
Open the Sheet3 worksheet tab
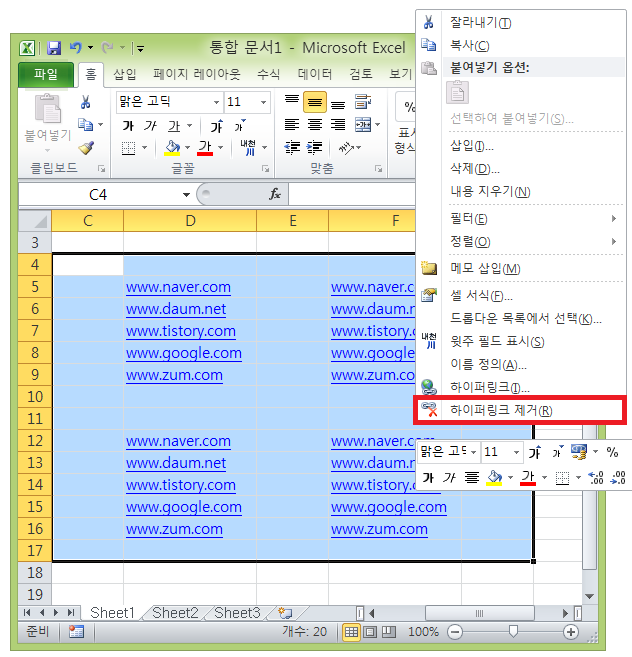coord(237,613)
